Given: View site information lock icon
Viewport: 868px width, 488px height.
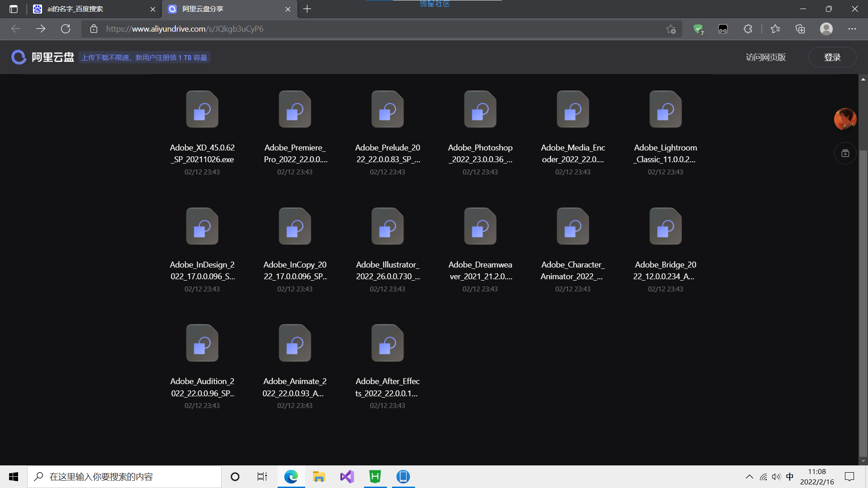Looking at the screenshot, I should coord(94,29).
